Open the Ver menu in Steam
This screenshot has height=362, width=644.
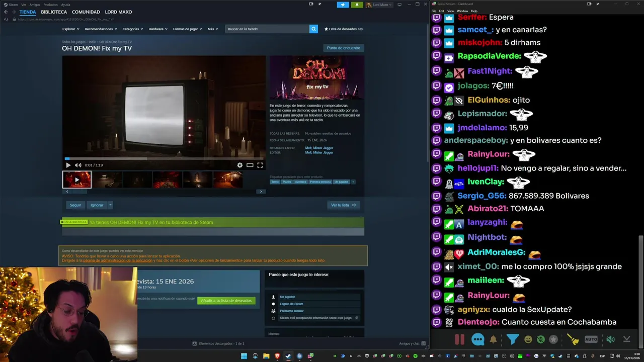(x=24, y=5)
